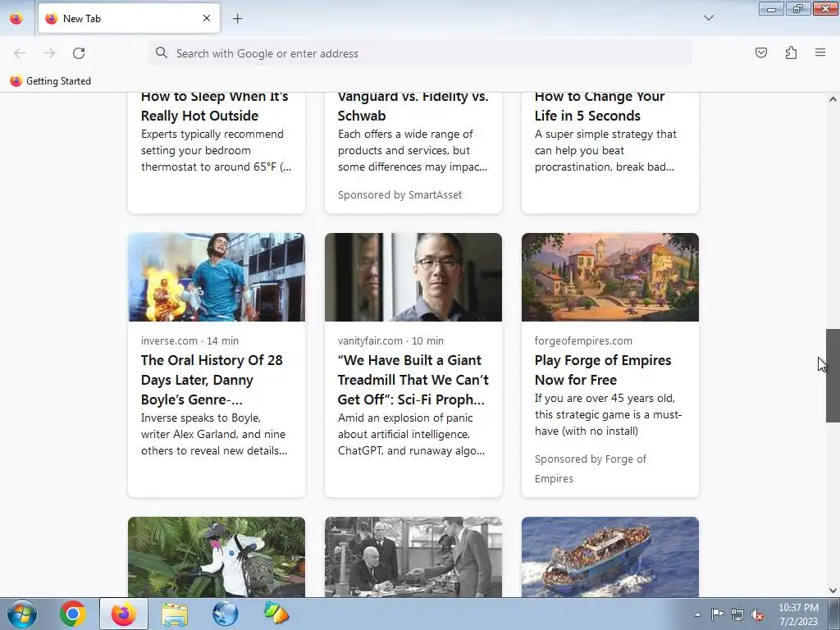Click the search magnifier icon in address bar
Screen dimensions: 840x630
tap(162, 52)
